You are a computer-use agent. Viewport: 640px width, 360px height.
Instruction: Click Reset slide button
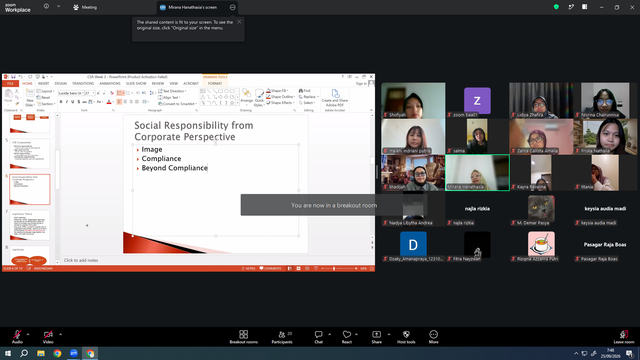click(43, 98)
